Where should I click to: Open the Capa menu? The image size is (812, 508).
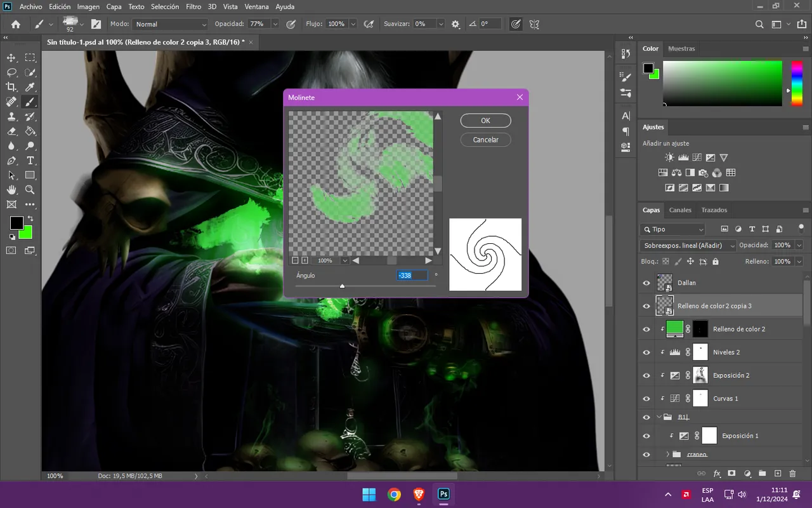[114, 6]
